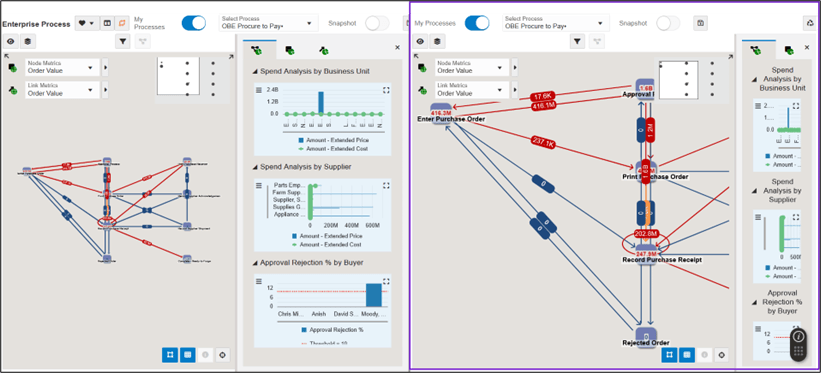Select first tab in right analysis panel

[756, 50]
